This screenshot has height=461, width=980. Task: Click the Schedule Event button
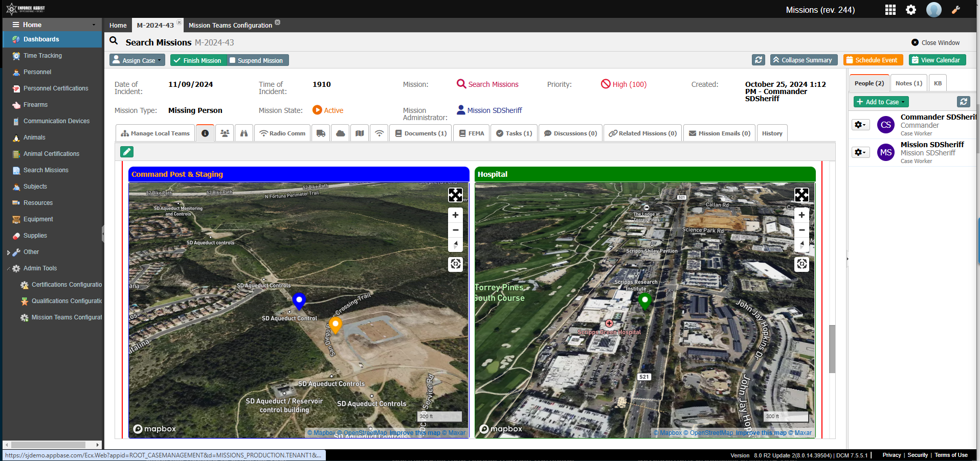[873, 60]
